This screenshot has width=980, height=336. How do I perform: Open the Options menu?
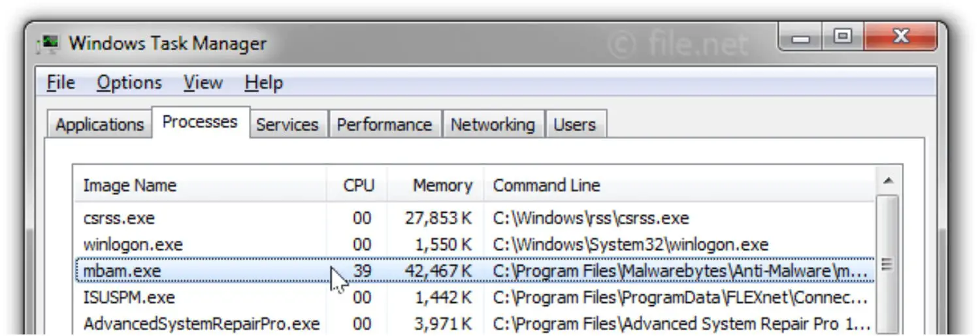tap(129, 83)
